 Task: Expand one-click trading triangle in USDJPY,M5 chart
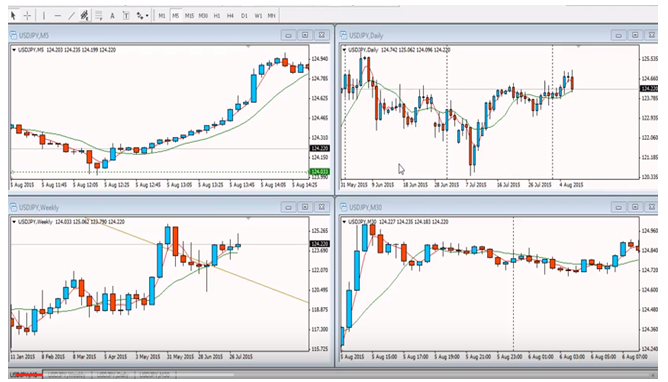coord(14,50)
